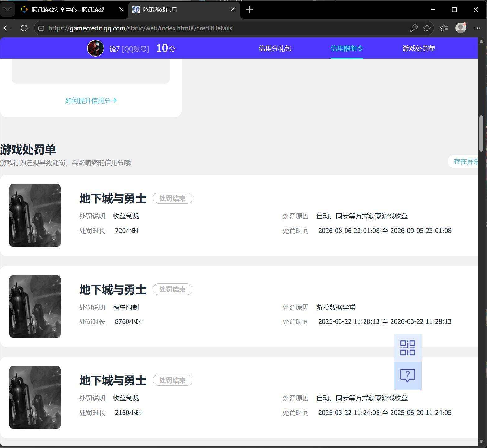The width and height of the screenshot is (487, 448).
Task: Open the 信用分礼包 tab
Action: click(275, 49)
